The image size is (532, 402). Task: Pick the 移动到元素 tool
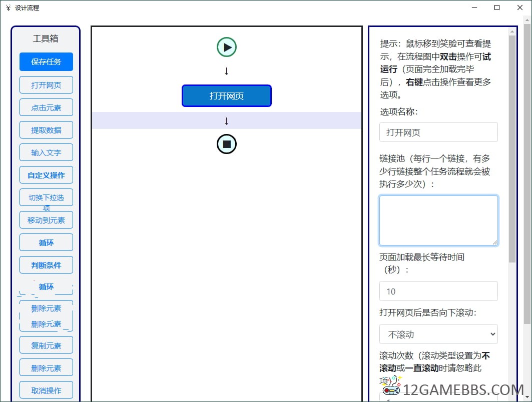46,220
